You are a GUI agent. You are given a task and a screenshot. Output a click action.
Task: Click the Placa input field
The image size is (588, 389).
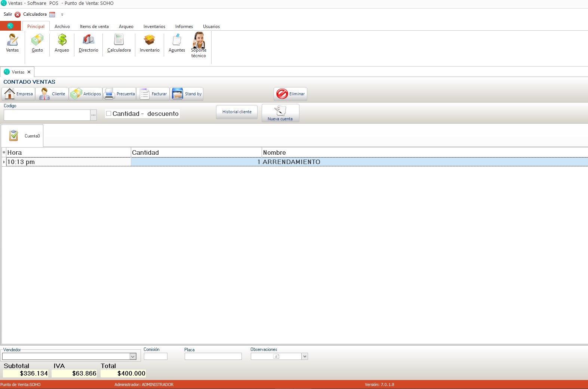pos(213,356)
